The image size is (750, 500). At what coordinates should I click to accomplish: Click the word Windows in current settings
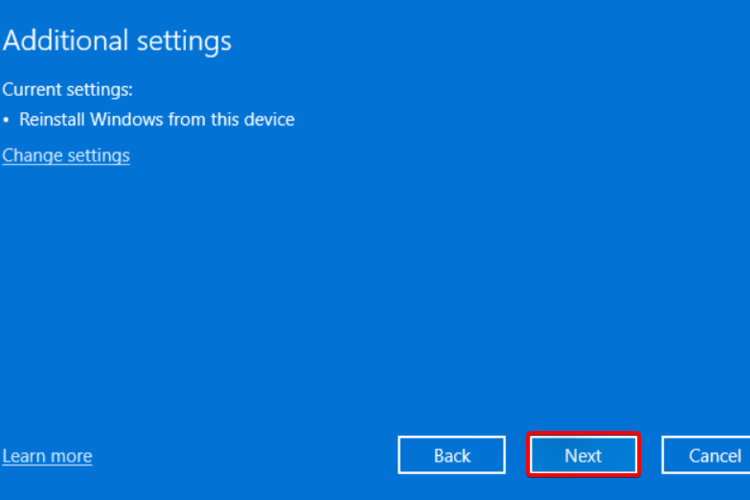click(125, 120)
